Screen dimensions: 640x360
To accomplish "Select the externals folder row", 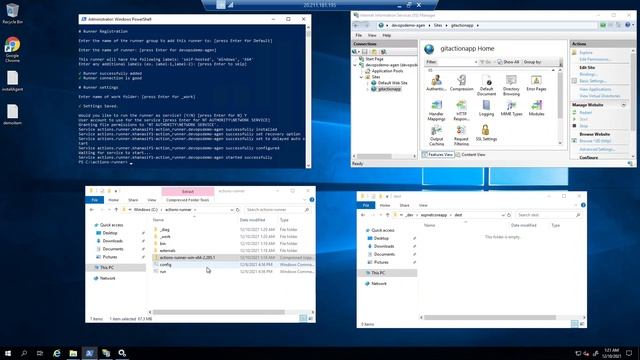I will point(232,251).
